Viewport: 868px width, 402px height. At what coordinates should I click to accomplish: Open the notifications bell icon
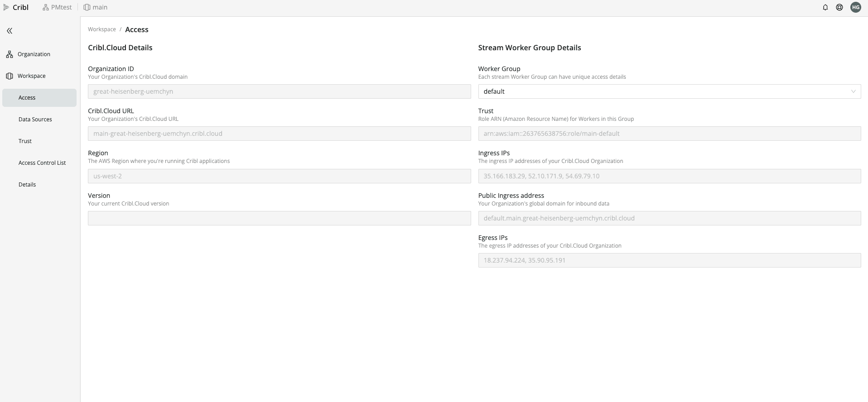(x=825, y=7)
